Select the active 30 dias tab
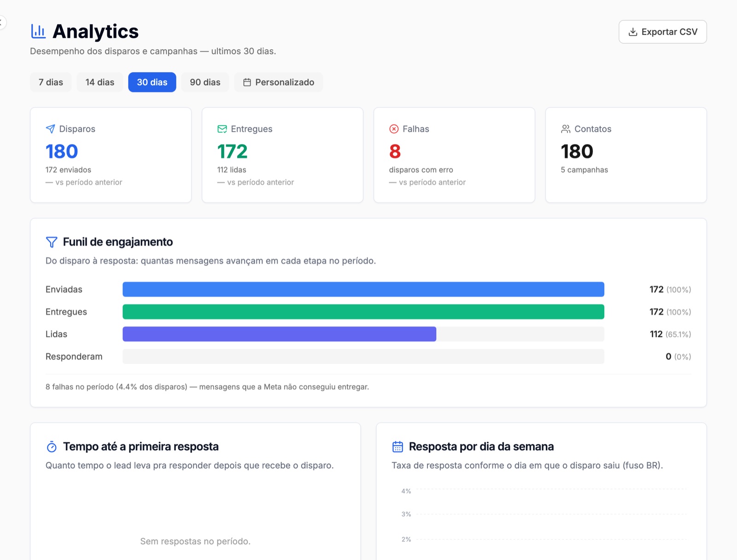The height and width of the screenshot is (560, 737). 152,82
